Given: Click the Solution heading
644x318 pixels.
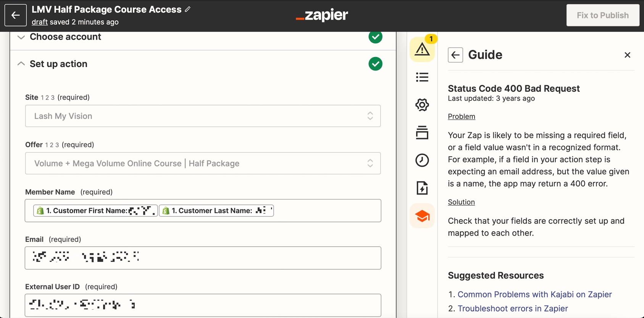Looking at the screenshot, I should pyautogui.click(x=461, y=202).
